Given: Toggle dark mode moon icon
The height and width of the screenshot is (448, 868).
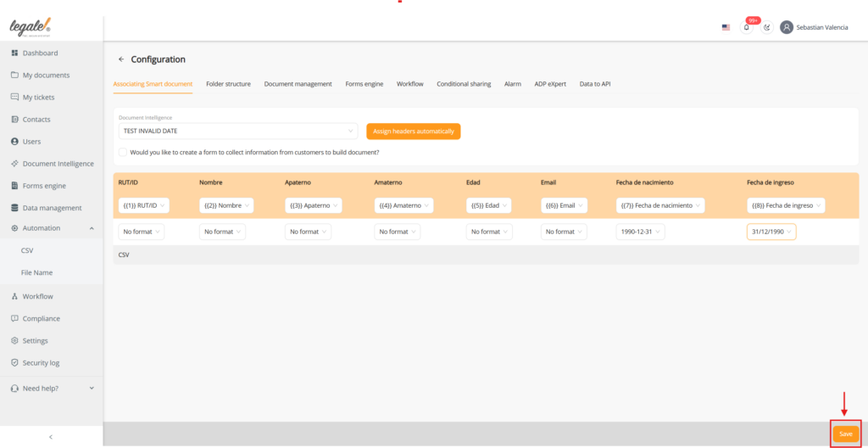Looking at the screenshot, I should [x=766, y=27].
